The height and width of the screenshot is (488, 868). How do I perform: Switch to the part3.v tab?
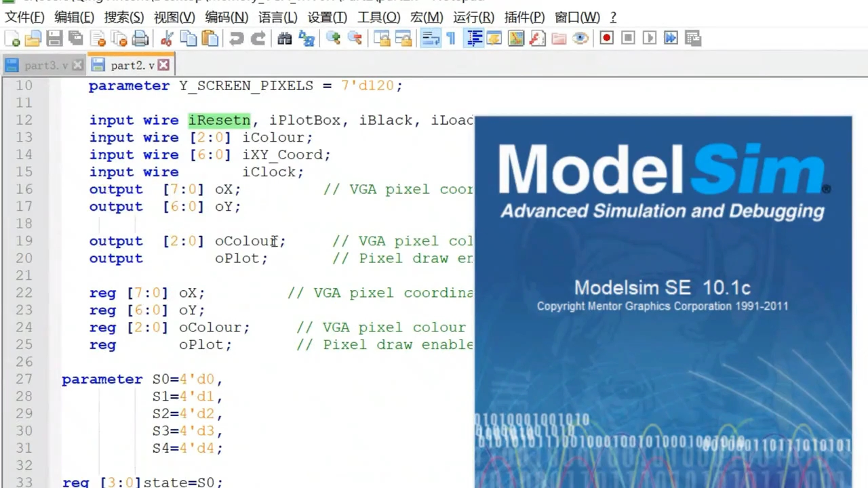click(45, 65)
